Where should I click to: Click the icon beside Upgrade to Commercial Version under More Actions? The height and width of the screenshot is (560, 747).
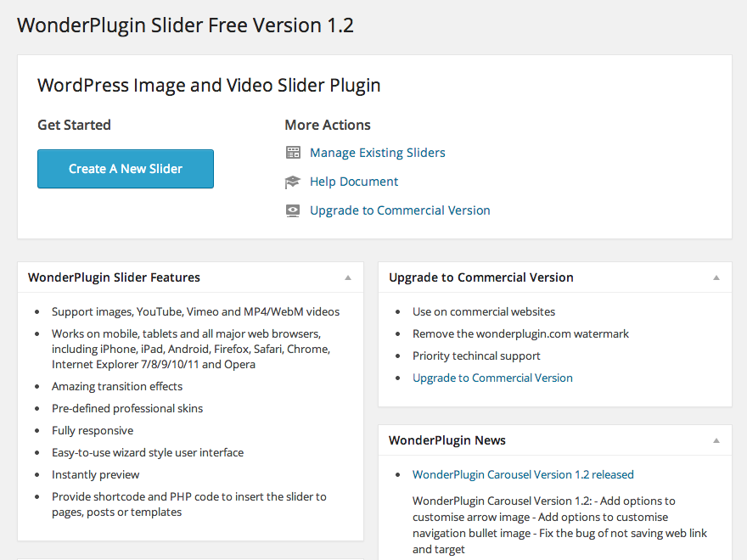(x=293, y=210)
